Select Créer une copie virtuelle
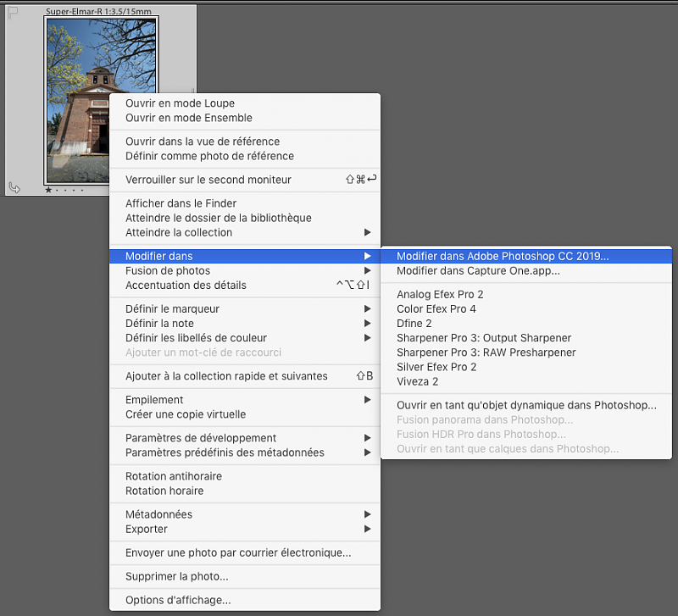Viewport: 678px width, 616px height. (x=186, y=414)
